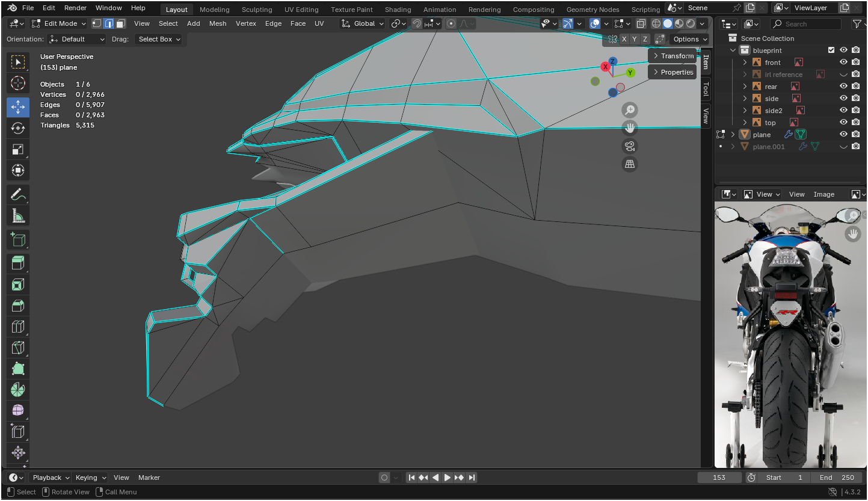Open the Orientation Default dropdown
Screen dimensions: 868x501
76,39
